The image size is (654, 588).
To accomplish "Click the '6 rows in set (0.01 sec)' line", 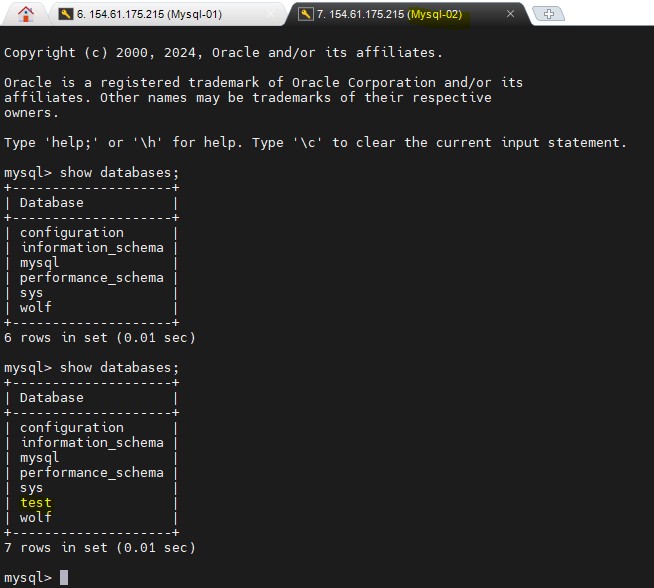I will coord(100,337).
